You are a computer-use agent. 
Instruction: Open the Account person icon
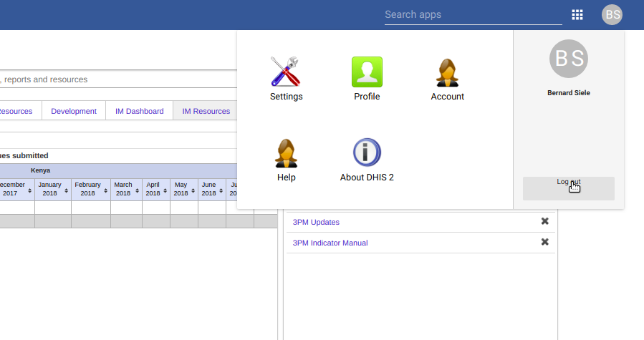click(x=447, y=72)
